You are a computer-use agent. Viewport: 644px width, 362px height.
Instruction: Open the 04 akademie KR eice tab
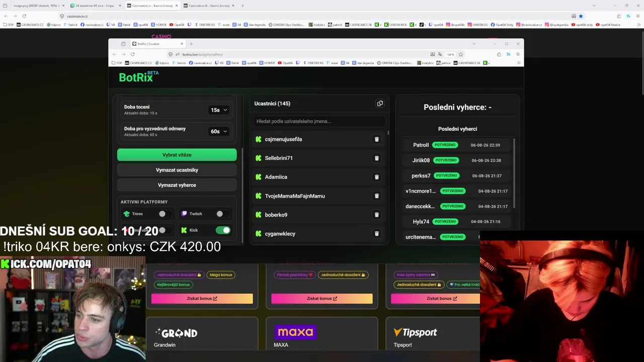(x=96, y=6)
